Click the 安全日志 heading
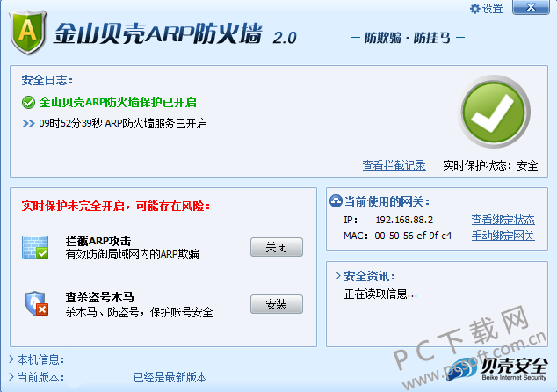 47,80
